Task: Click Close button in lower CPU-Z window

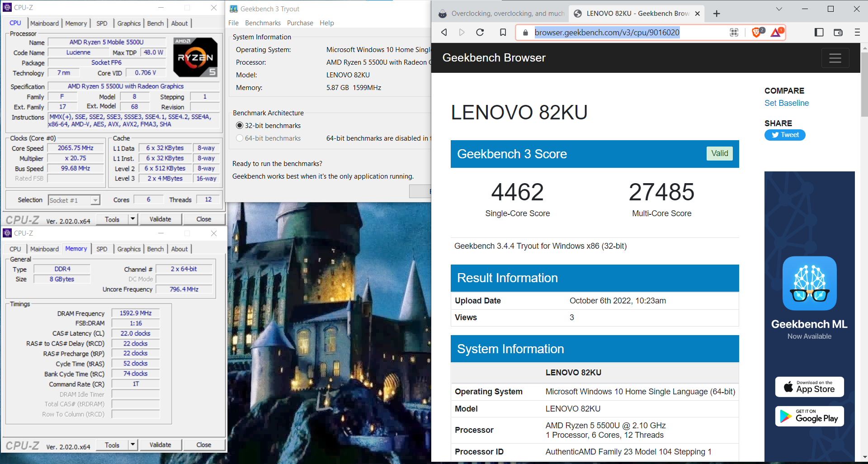Action: [203, 445]
